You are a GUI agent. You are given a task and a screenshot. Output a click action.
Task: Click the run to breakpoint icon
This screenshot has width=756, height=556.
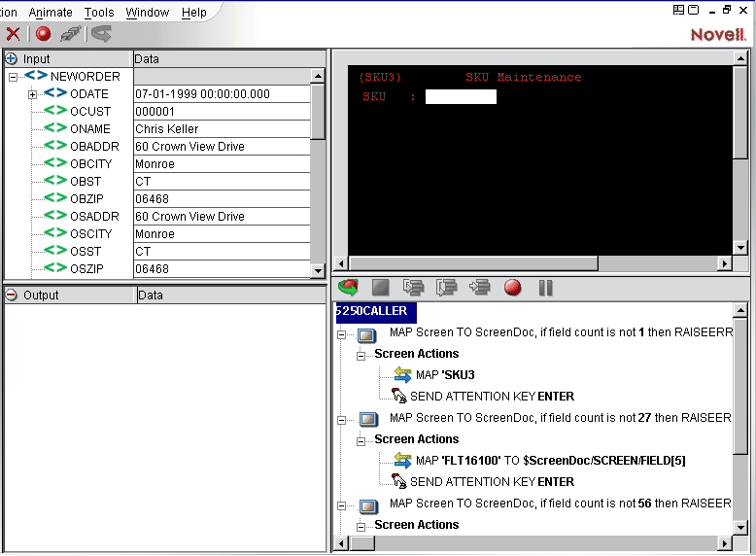click(x=480, y=288)
